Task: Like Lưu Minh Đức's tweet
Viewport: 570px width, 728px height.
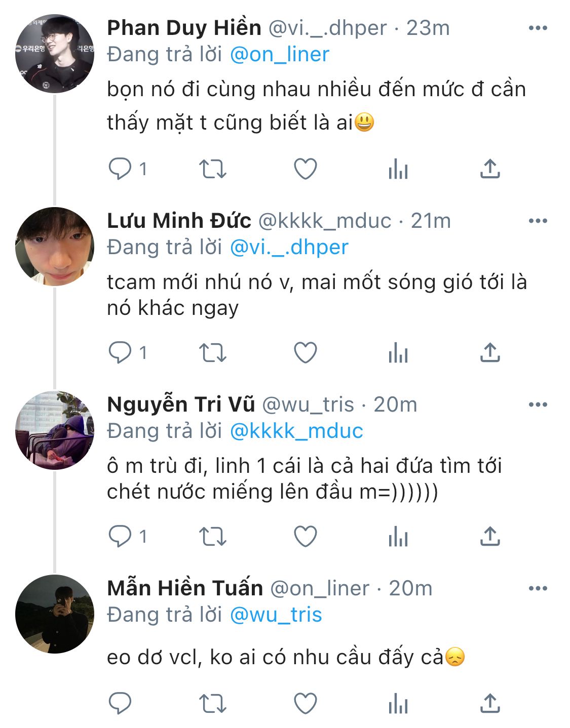Action: point(306,353)
